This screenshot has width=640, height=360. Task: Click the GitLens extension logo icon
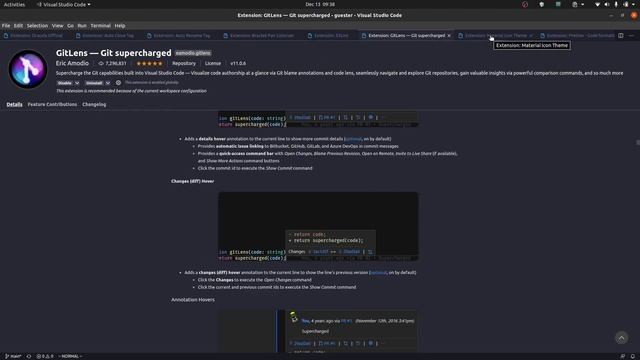(x=28, y=69)
